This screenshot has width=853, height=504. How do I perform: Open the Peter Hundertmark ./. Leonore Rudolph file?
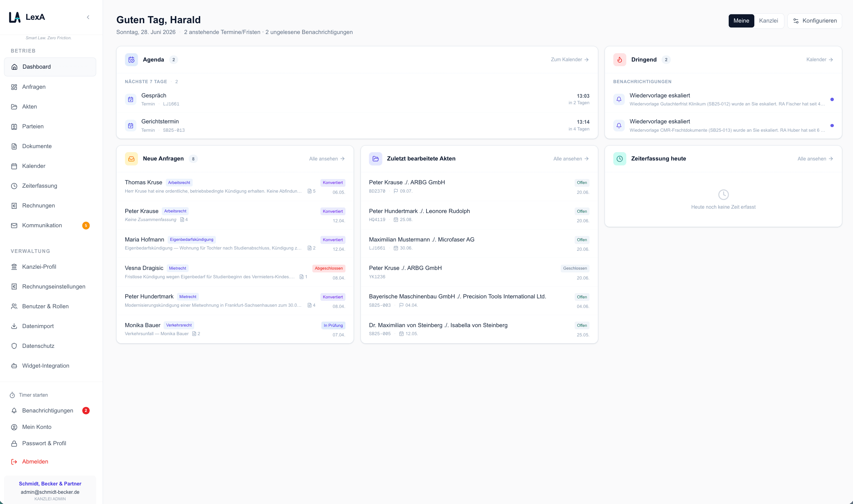pos(479,215)
